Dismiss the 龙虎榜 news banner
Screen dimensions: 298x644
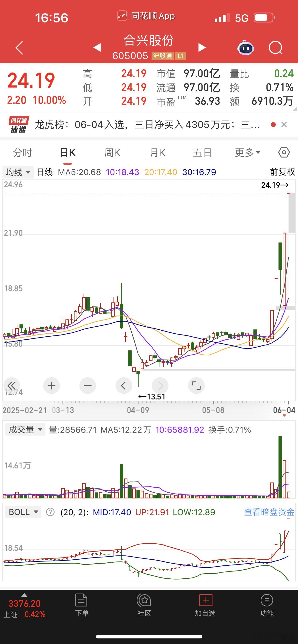pos(284,124)
